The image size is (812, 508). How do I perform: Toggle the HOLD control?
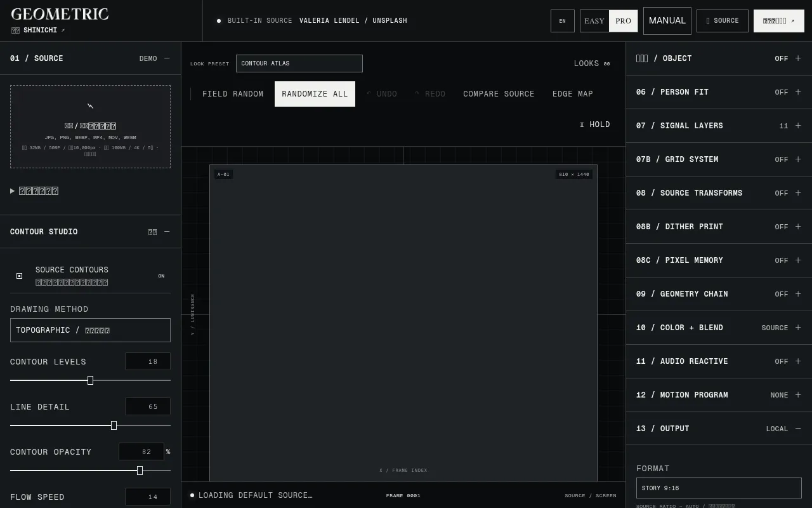[x=595, y=124]
